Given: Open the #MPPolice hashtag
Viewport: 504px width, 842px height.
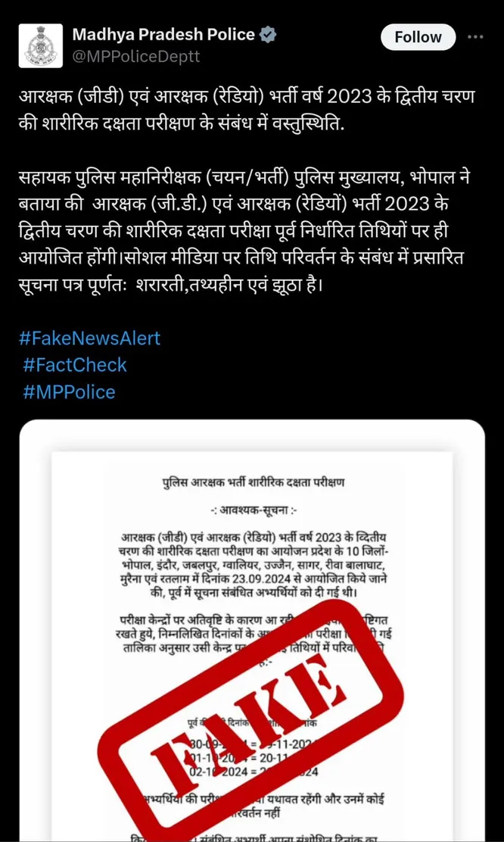Looking at the screenshot, I should (x=69, y=391).
